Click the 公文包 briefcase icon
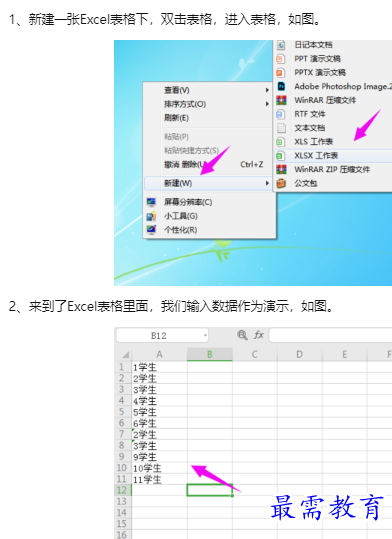 [281, 183]
